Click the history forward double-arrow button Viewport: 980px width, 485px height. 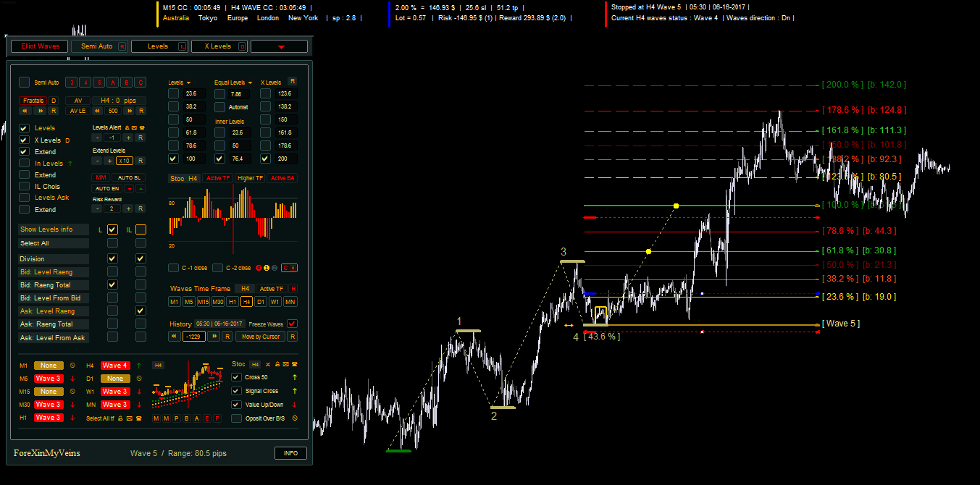(x=214, y=337)
